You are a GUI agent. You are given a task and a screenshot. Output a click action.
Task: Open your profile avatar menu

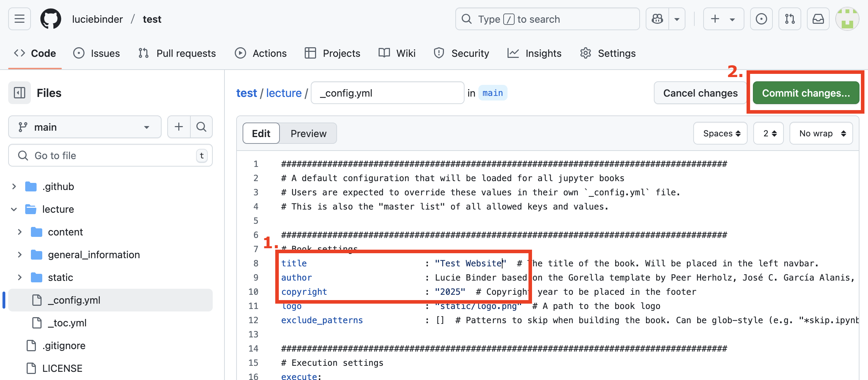pyautogui.click(x=847, y=19)
